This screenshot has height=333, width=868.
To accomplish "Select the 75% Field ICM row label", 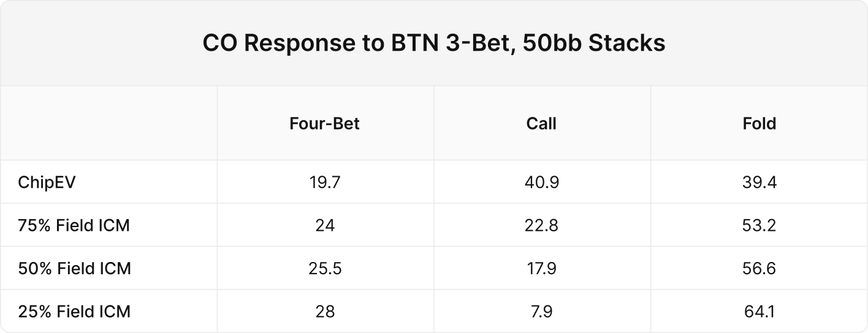I will pos(74,225).
